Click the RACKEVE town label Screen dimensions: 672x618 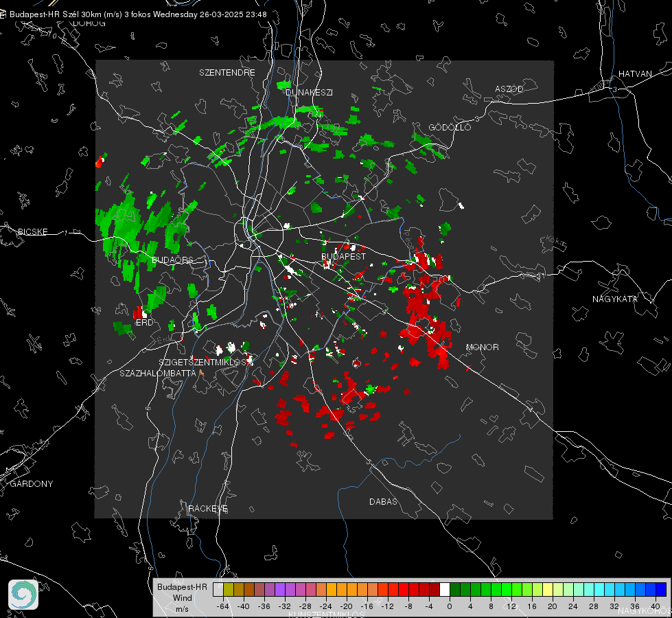(208, 508)
